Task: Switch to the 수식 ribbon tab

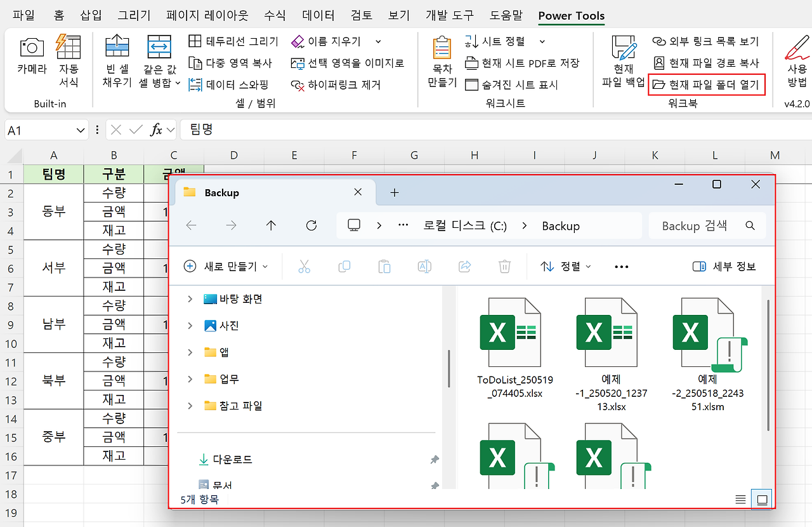Action: pos(275,16)
